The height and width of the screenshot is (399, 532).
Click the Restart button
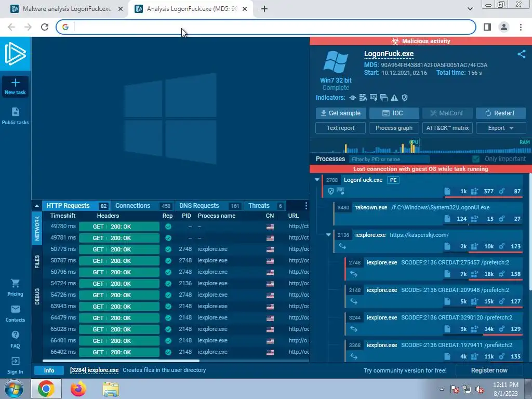(501, 113)
